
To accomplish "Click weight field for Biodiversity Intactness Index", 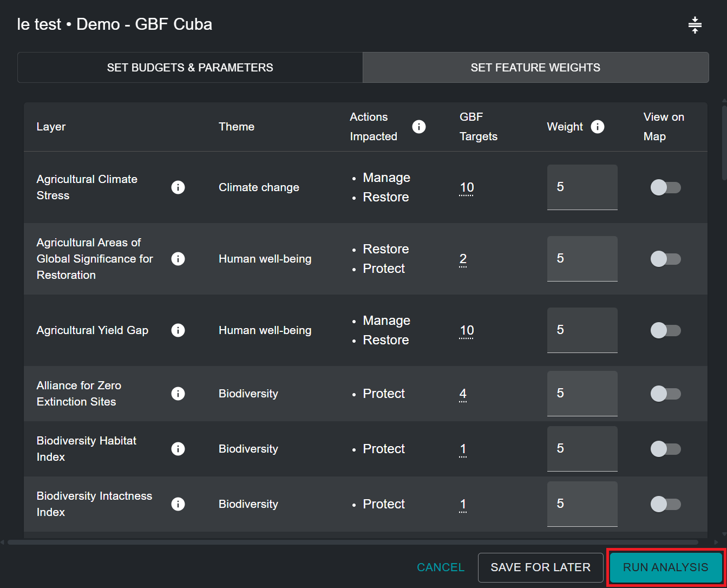I will pos(582,504).
